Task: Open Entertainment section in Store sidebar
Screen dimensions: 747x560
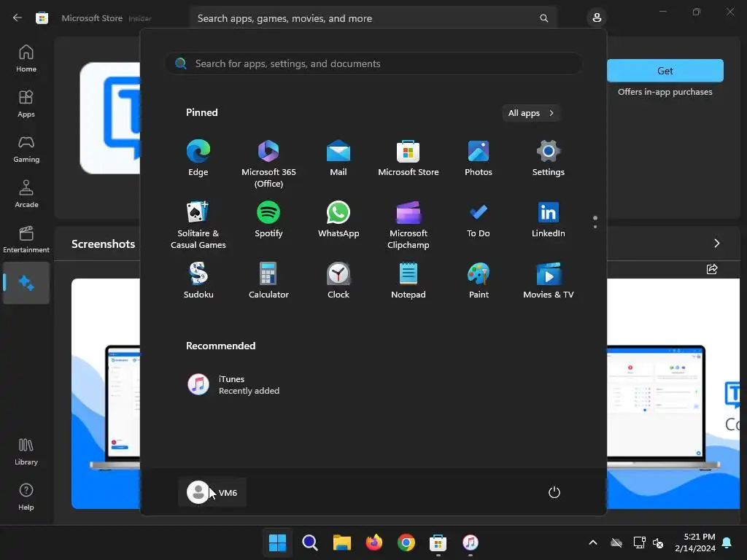Action: pos(26,239)
